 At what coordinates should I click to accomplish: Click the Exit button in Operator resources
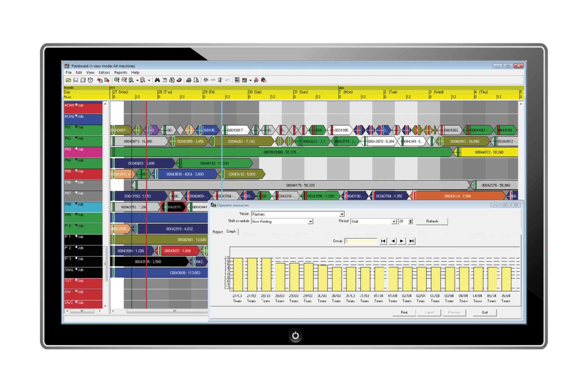tap(485, 313)
